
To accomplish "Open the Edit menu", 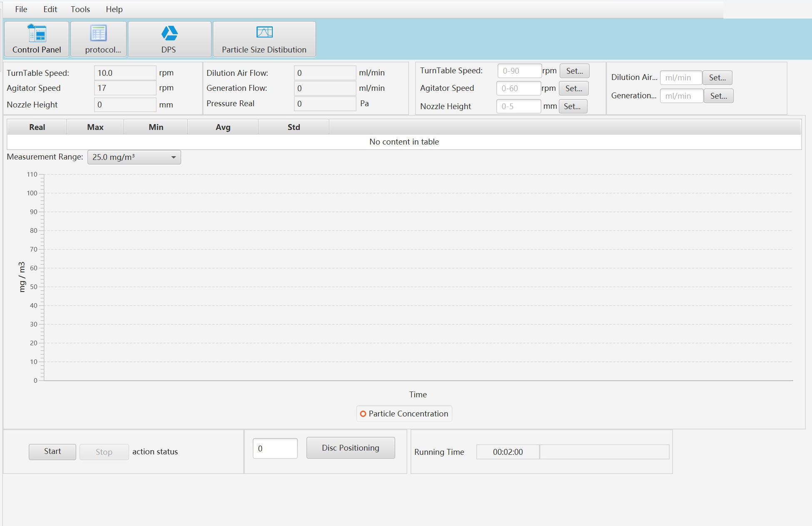I will coord(50,9).
